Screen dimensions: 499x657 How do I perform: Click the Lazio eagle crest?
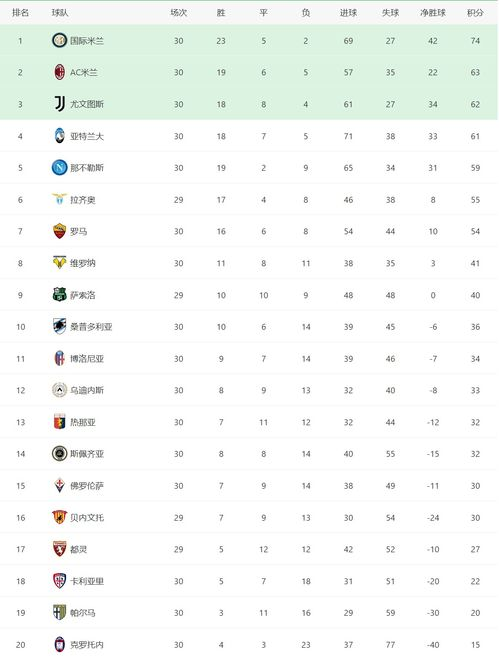[x=59, y=199]
